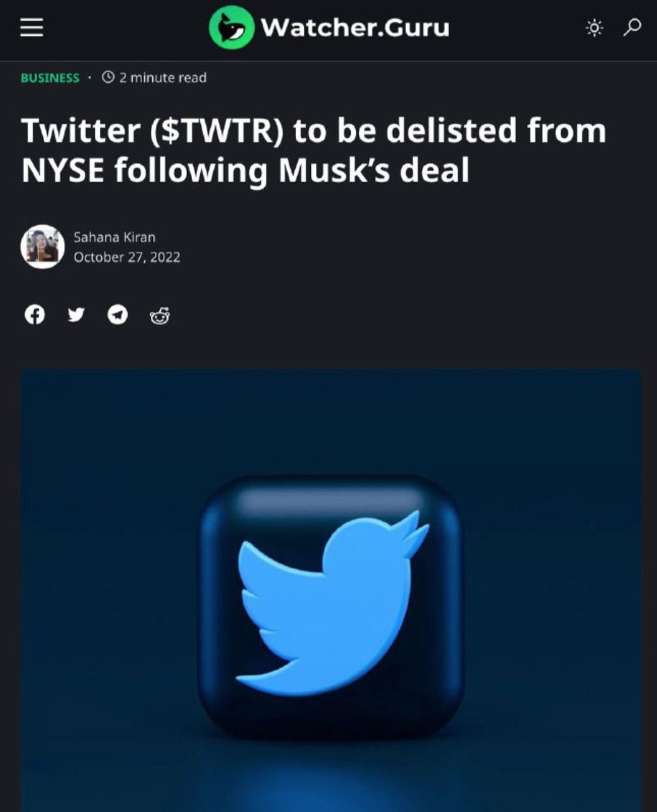Open search with the magnifier icon
The image size is (657, 812).
tap(632, 27)
